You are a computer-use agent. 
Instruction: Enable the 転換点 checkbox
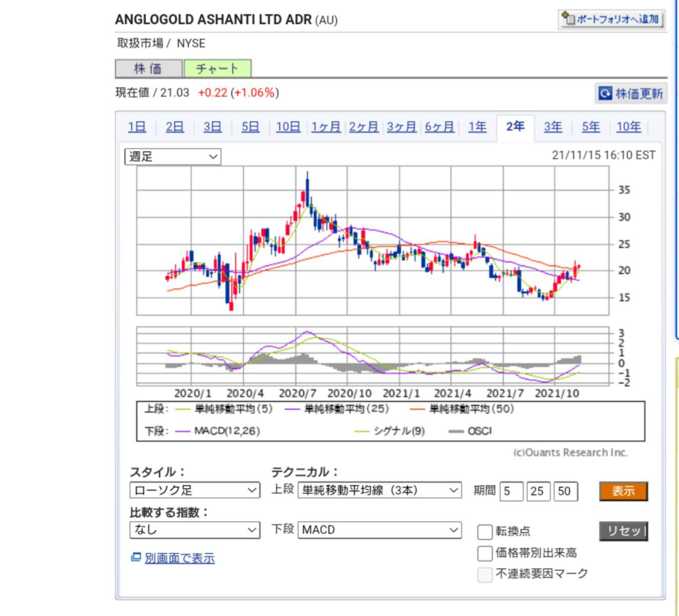coord(485,532)
